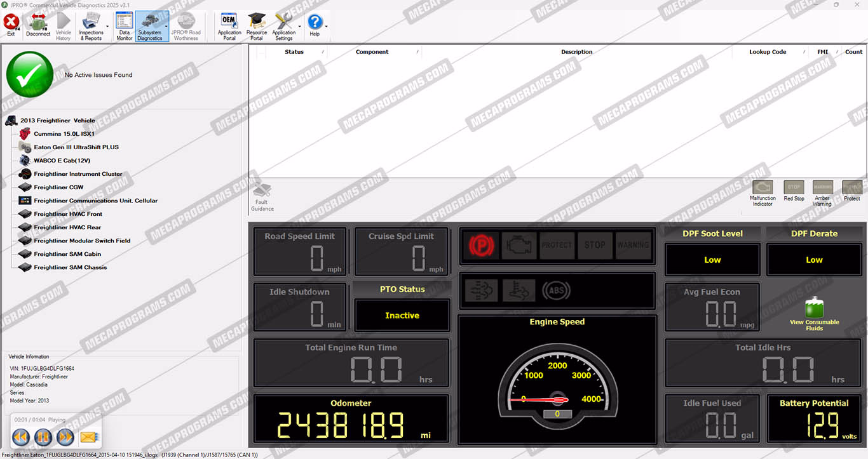Click the DPF Soot Level Low value
The width and height of the screenshot is (868, 459).
tap(712, 260)
